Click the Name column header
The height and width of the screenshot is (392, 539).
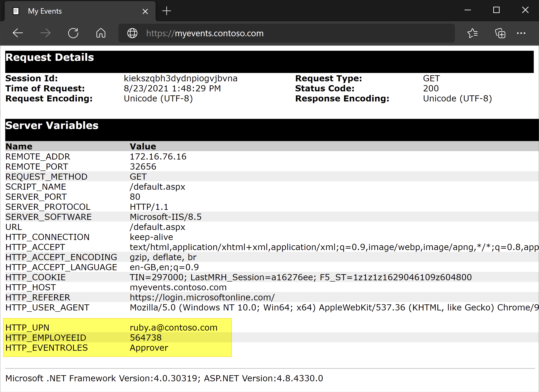click(19, 146)
